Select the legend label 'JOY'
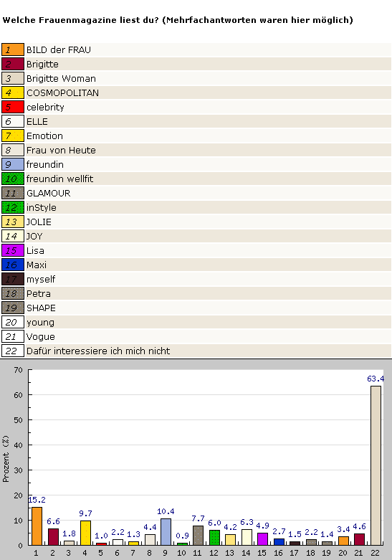392x560 pixels. pyautogui.click(x=34, y=236)
